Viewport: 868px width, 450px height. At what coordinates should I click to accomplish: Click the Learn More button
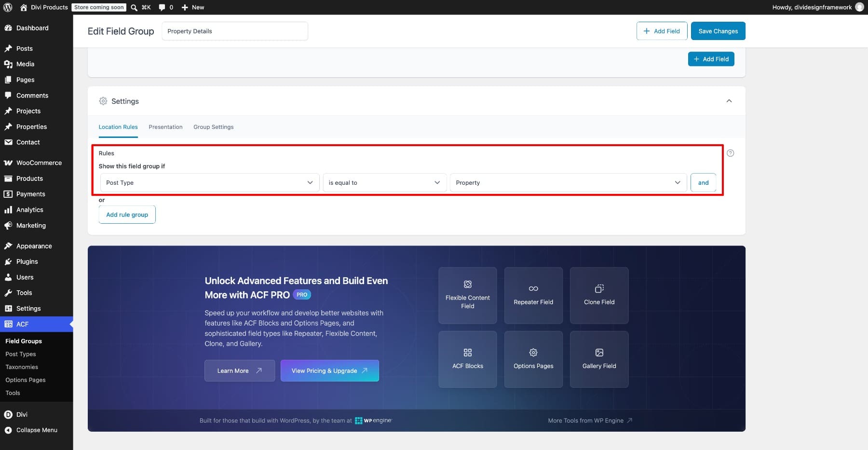click(240, 371)
